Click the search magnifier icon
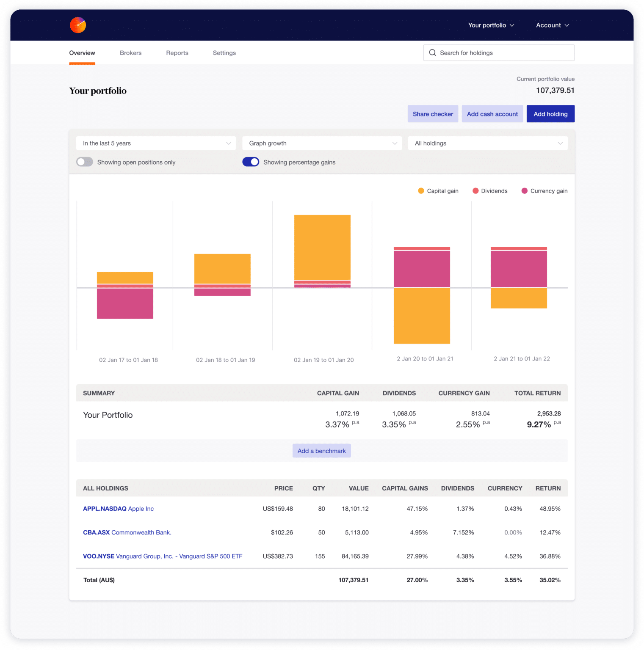Viewport: 644px width, 650px height. 432,52
